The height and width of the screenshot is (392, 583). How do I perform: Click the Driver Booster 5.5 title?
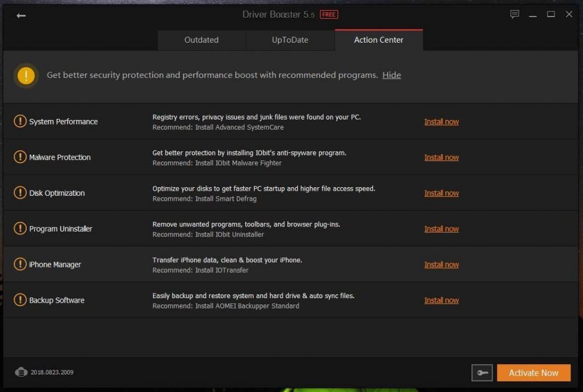point(278,14)
